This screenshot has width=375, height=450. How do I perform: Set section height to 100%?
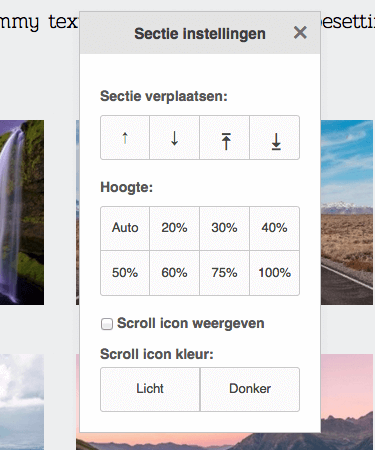[274, 273]
